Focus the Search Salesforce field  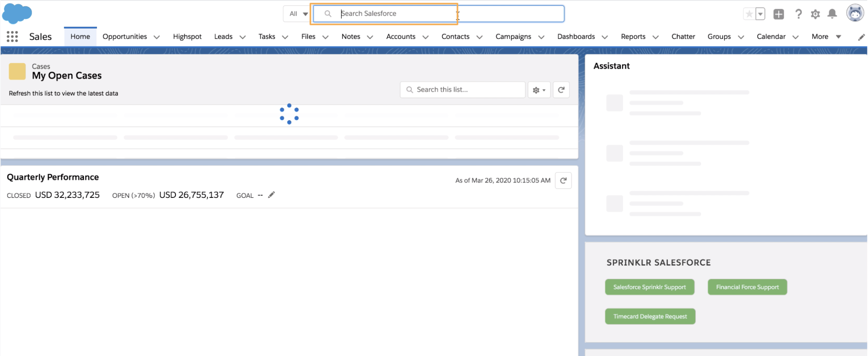pos(439,14)
